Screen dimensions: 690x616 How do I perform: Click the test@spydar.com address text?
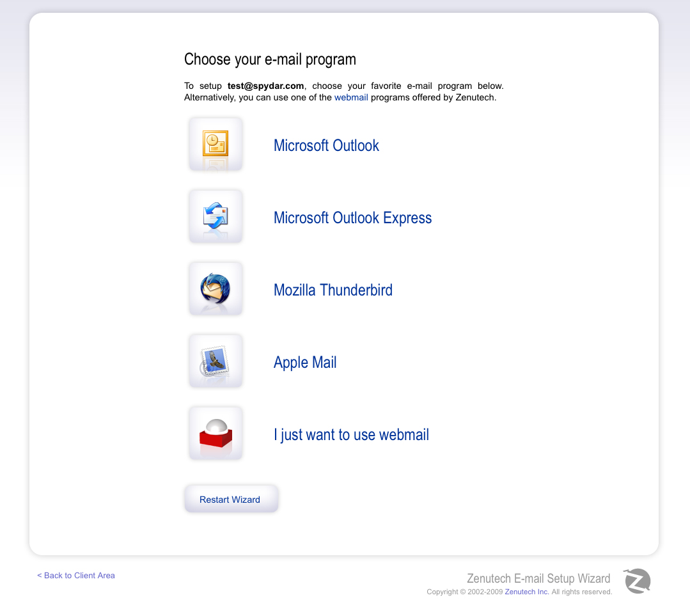(265, 86)
